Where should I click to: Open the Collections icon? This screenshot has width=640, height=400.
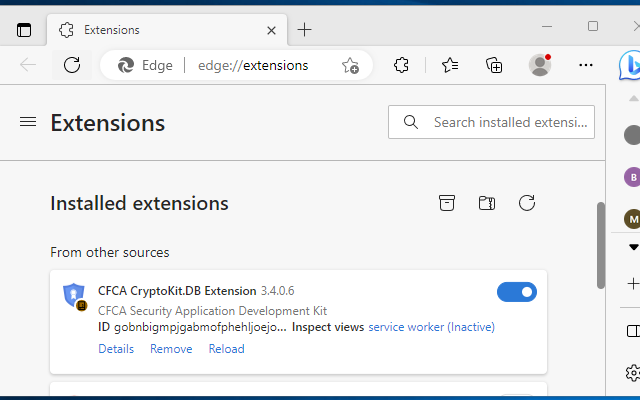(494, 65)
